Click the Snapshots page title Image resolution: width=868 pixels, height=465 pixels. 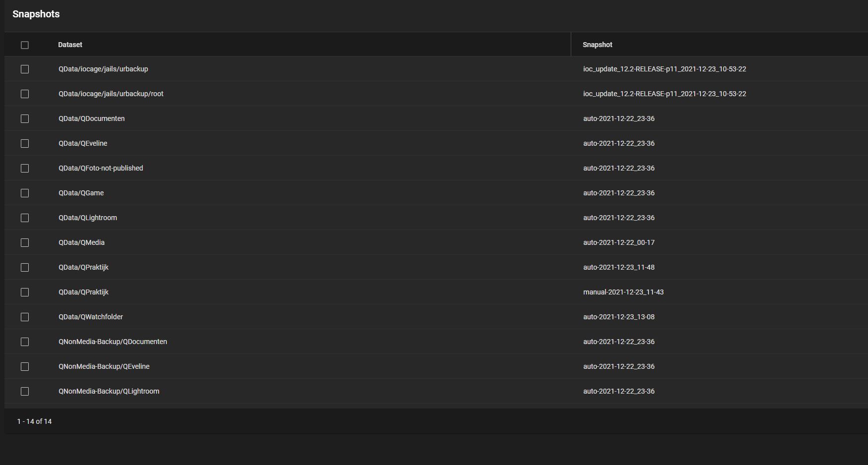pos(36,14)
